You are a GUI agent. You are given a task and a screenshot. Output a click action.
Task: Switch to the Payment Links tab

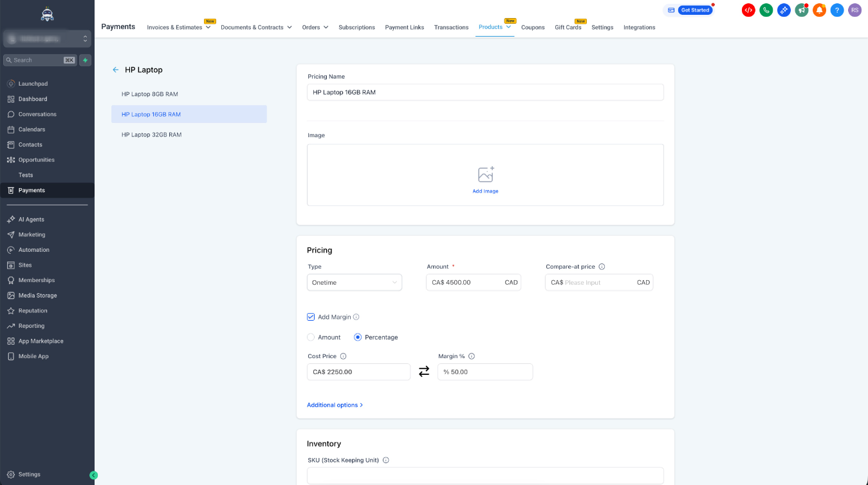click(405, 28)
